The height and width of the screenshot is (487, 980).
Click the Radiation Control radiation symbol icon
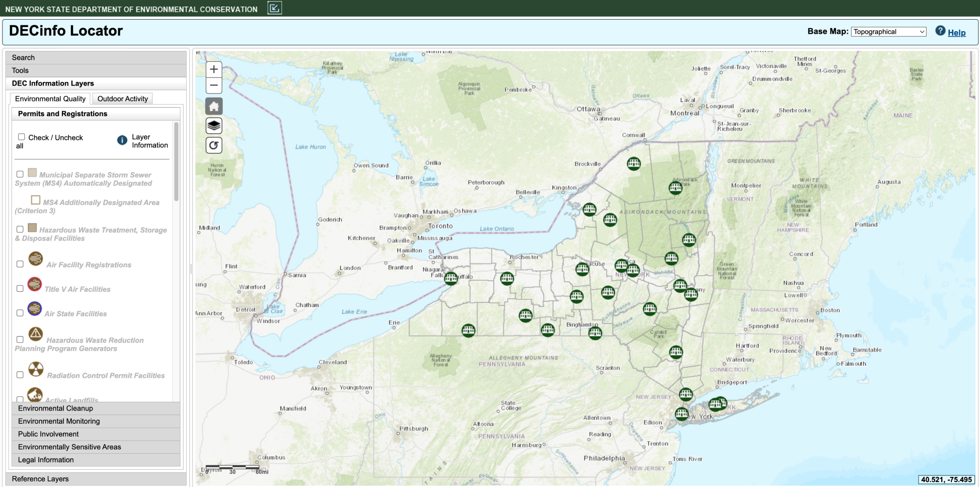click(x=36, y=369)
